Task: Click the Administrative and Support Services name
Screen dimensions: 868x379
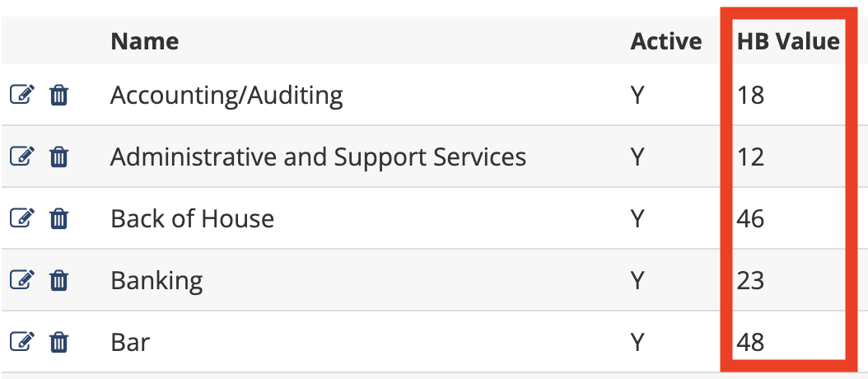Action: tap(318, 157)
